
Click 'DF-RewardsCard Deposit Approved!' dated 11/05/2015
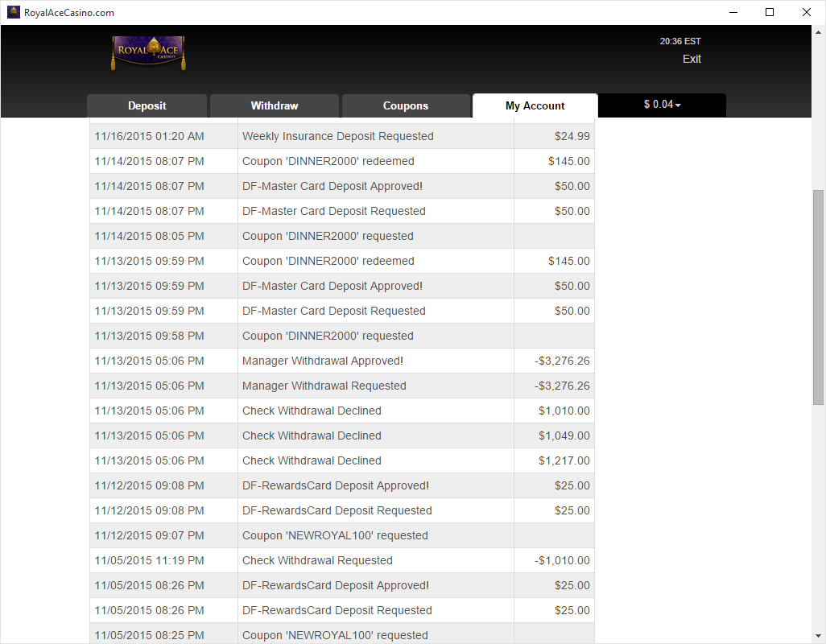[x=336, y=585]
